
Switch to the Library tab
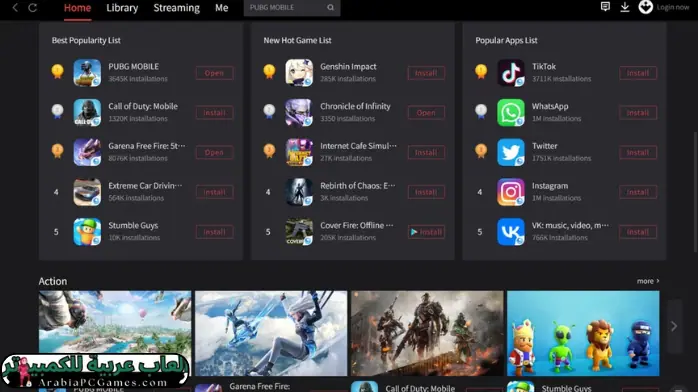[122, 8]
